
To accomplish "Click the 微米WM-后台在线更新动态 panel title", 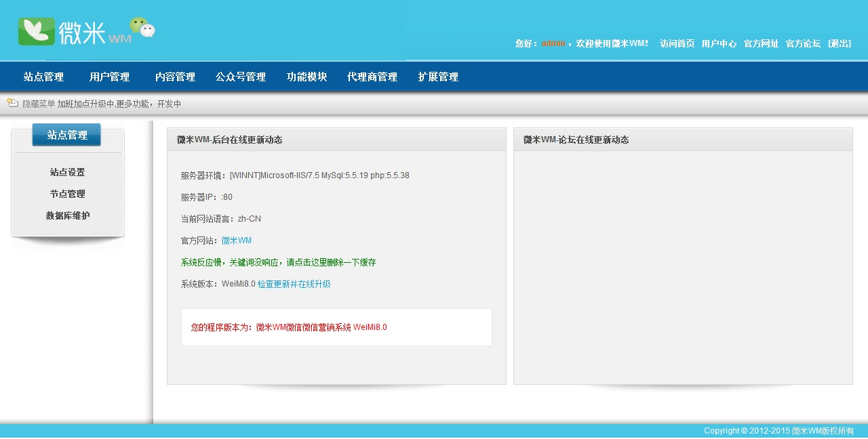I will 229,140.
